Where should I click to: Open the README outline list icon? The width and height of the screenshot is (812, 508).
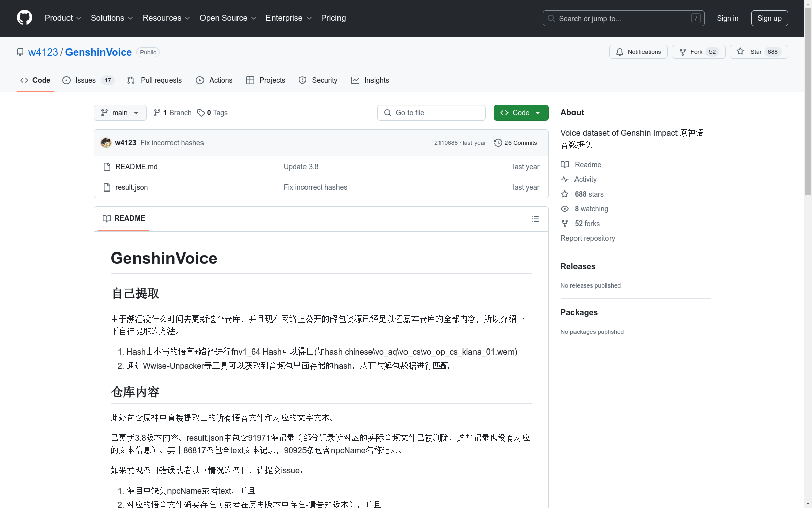(535, 219)
